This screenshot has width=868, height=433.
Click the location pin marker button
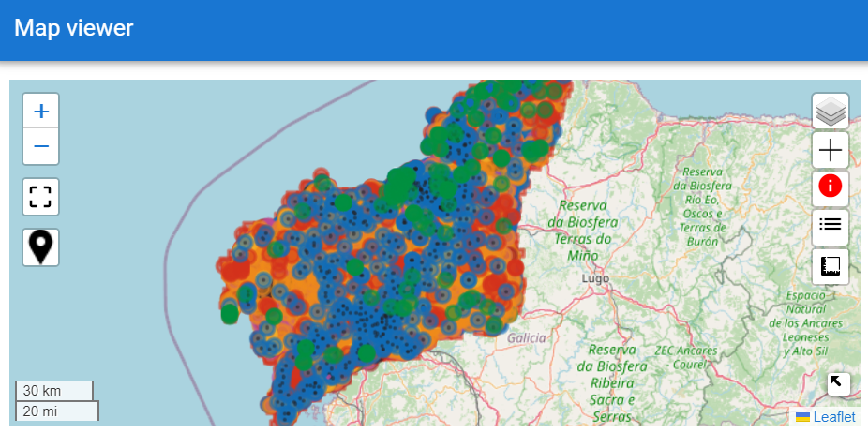41,247
